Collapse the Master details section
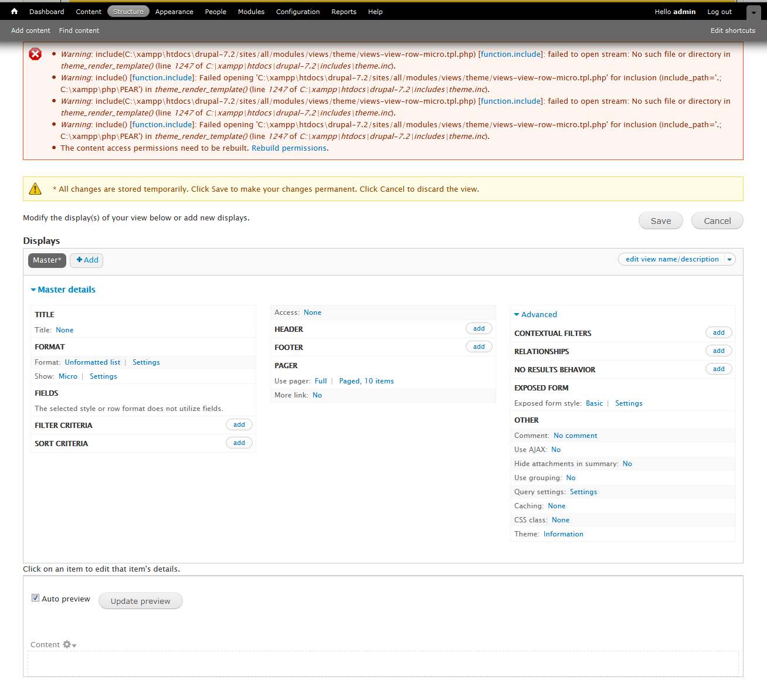Image resolution: width=767 pixels, height=700 pixels. point(63,290)
